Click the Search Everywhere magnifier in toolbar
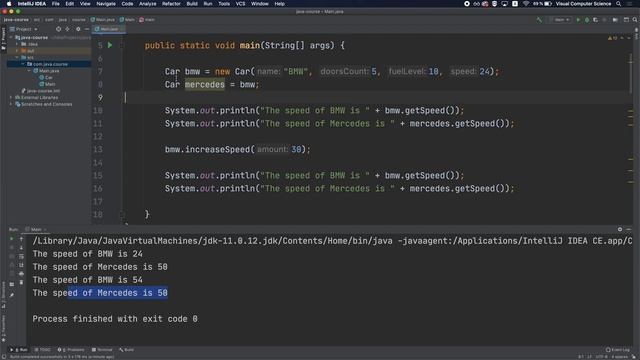Image resolution: width=640 pixels, height=360 pixels. 635,20
